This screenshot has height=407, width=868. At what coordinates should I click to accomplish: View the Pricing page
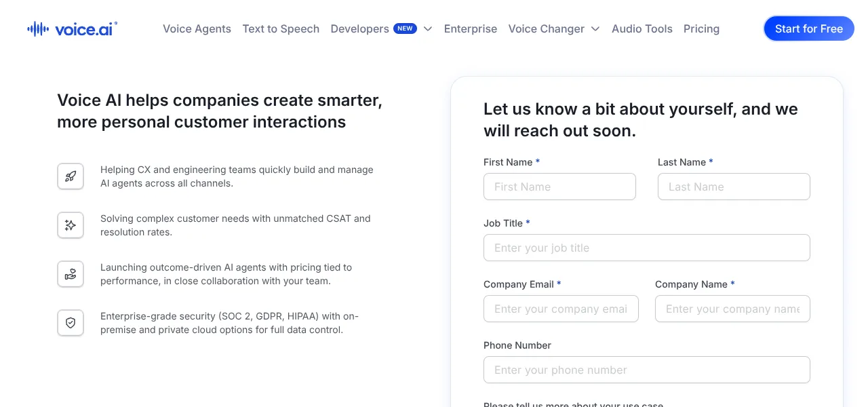click(701, 28)
